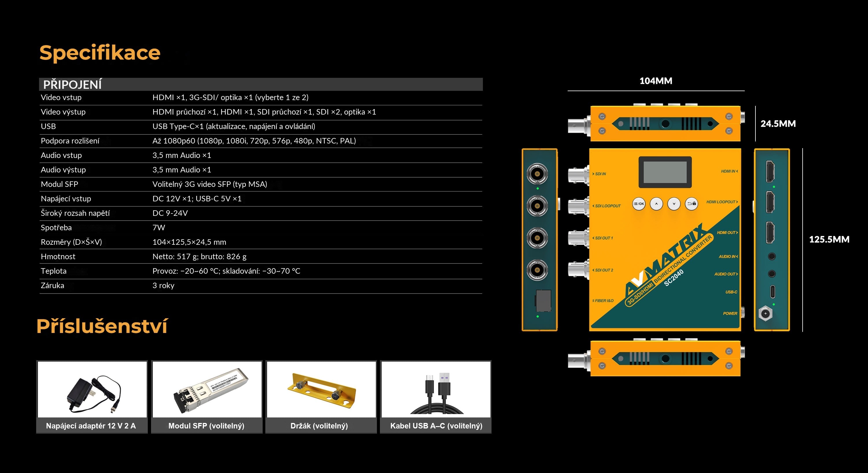Image resolution: width=868 pixels, height=473 pixels.
Task: Click the menu/OK button on the converter
Action: (x=639, y=203)
